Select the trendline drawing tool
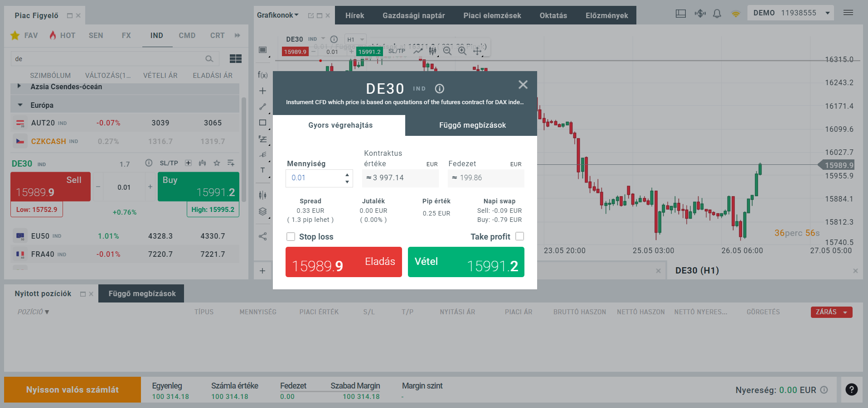 tap(263, 107)
